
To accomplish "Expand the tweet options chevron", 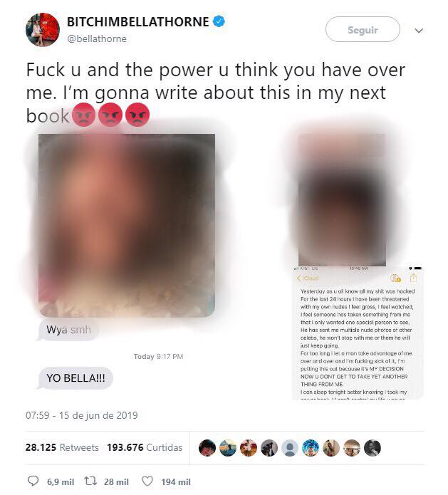I will (419, 31).
